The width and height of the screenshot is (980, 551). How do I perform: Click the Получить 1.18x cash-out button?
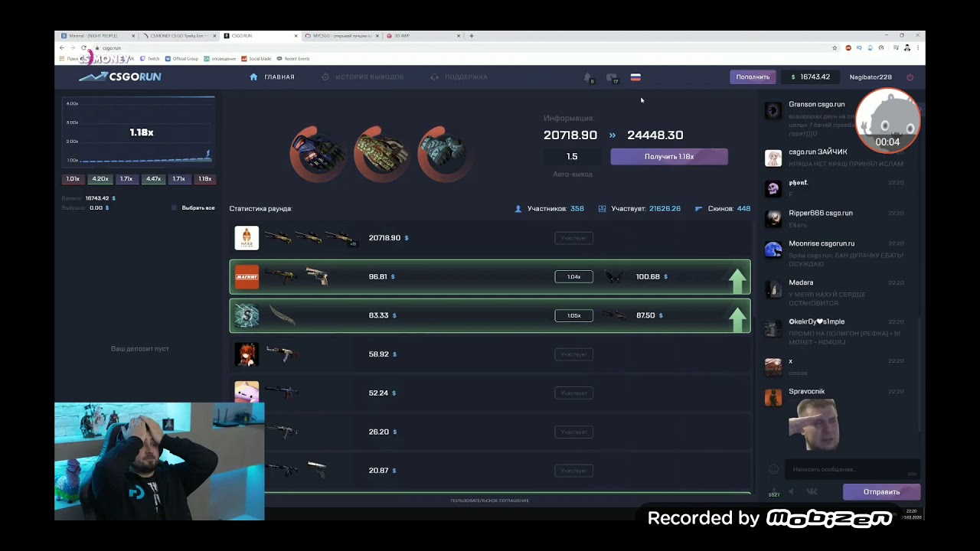click(669, 156)
